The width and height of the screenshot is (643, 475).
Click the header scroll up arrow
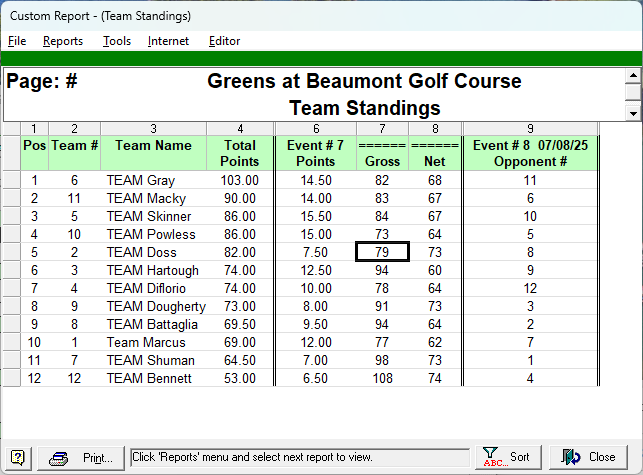click(x=632, y=76)
